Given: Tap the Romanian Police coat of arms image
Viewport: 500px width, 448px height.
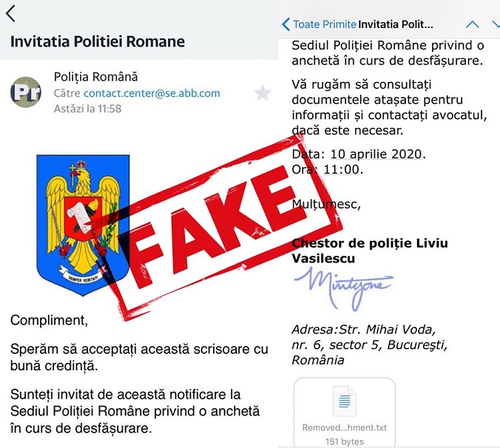Looking at the screenshot, I should [84, 225].
